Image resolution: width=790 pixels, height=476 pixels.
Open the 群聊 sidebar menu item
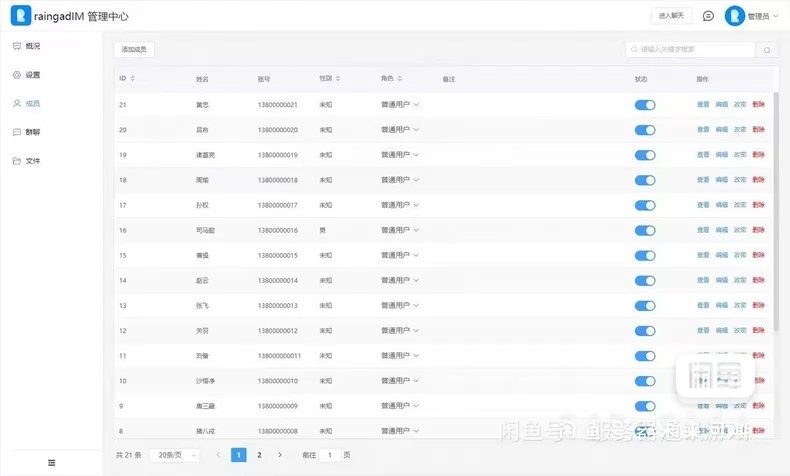coord(26,132)
